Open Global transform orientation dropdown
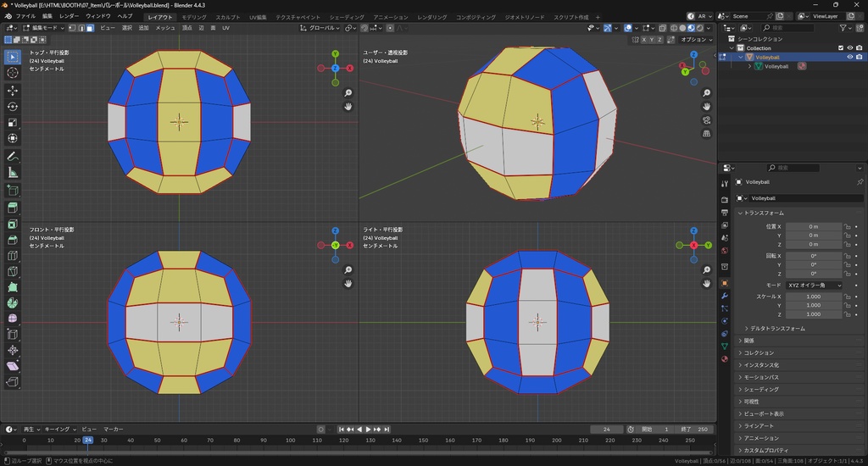This screenshot has width=868, height=466. coord(320,28)
